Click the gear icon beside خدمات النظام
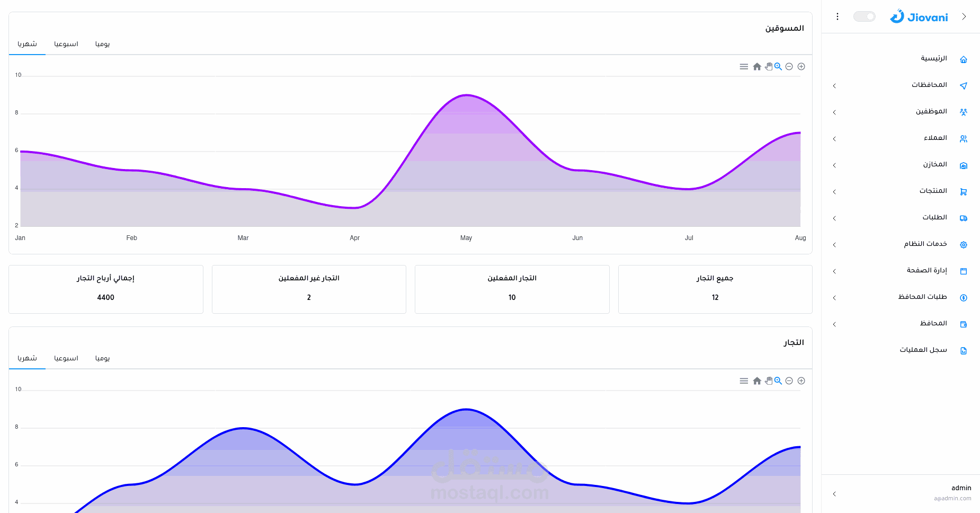This screenshot has height=513, width=980. point(964,245)
